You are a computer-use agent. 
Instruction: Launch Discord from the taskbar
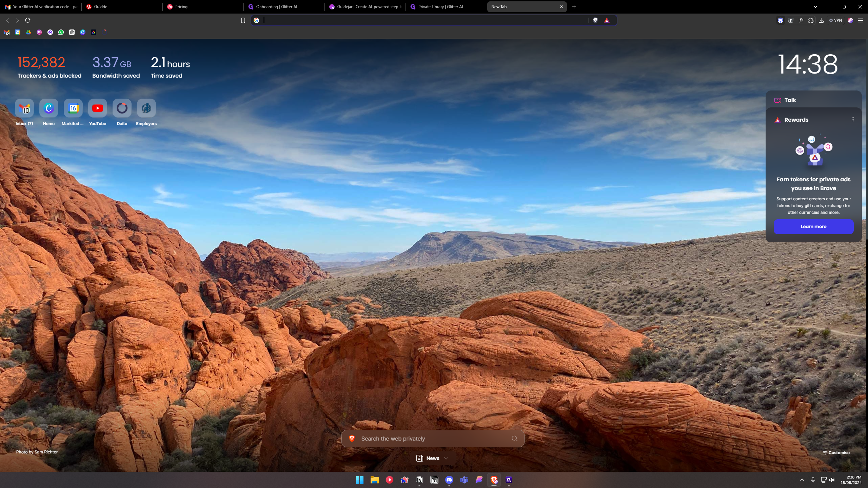(449, 480)
